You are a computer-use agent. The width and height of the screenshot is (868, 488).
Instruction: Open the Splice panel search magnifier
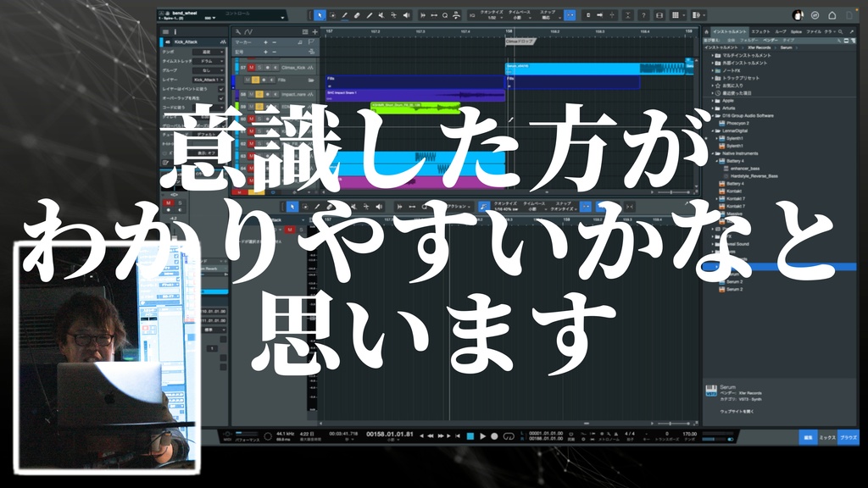pyautogui.click(x=841, y=32)
